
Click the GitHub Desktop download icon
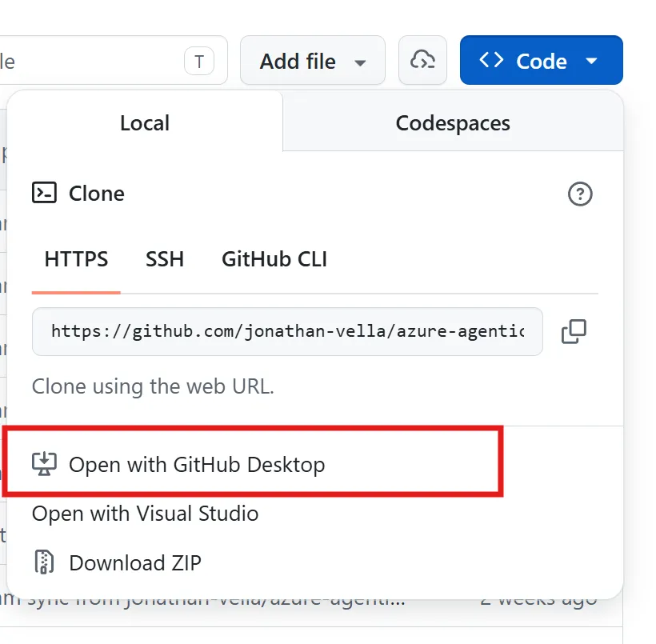click(x=44, y=464)
